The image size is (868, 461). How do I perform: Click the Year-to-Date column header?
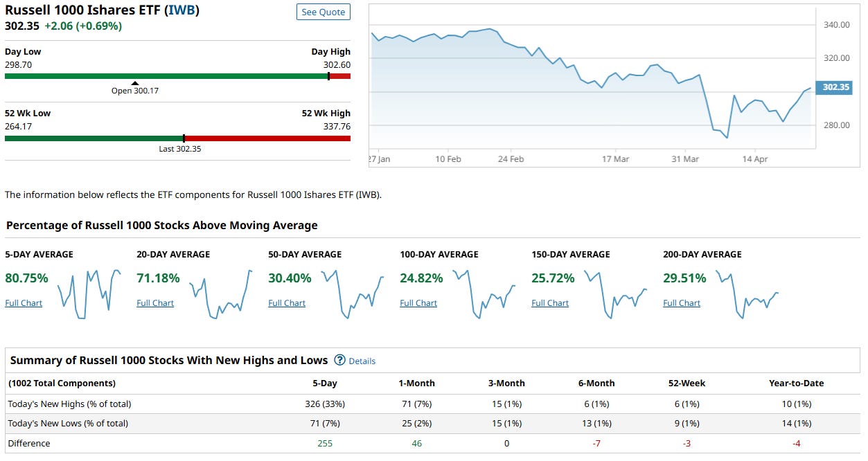pyautogui.click(x=797, y=383)
